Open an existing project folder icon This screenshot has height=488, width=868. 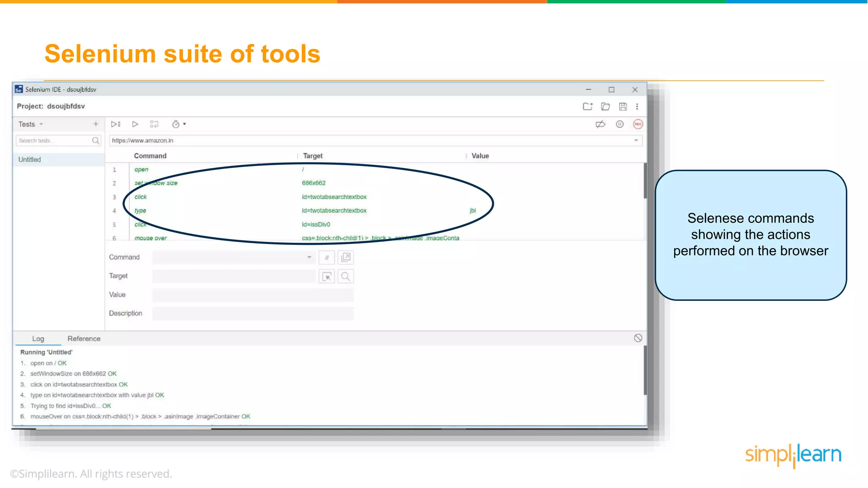(x=606, y=106)
